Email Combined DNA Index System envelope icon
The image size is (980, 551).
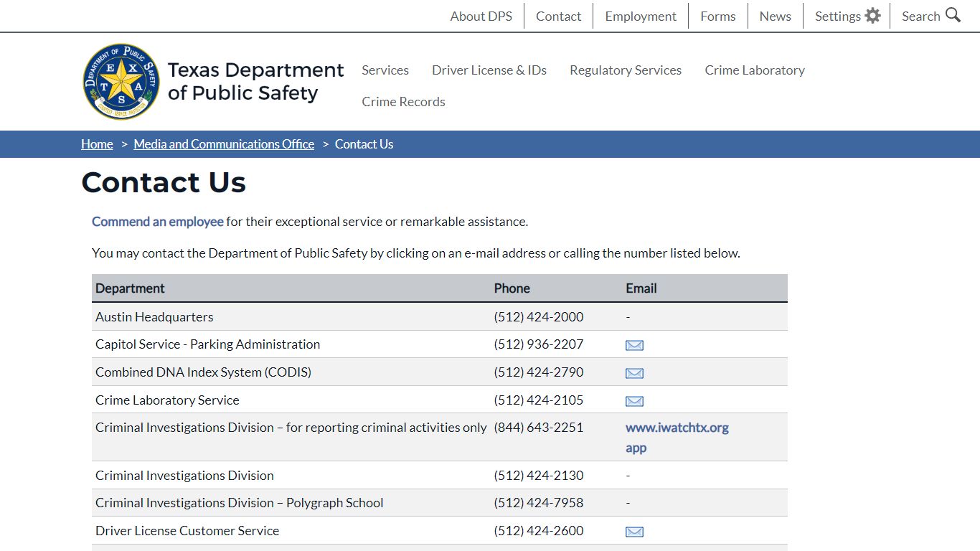pyautogui.click(x=634, y=373)
